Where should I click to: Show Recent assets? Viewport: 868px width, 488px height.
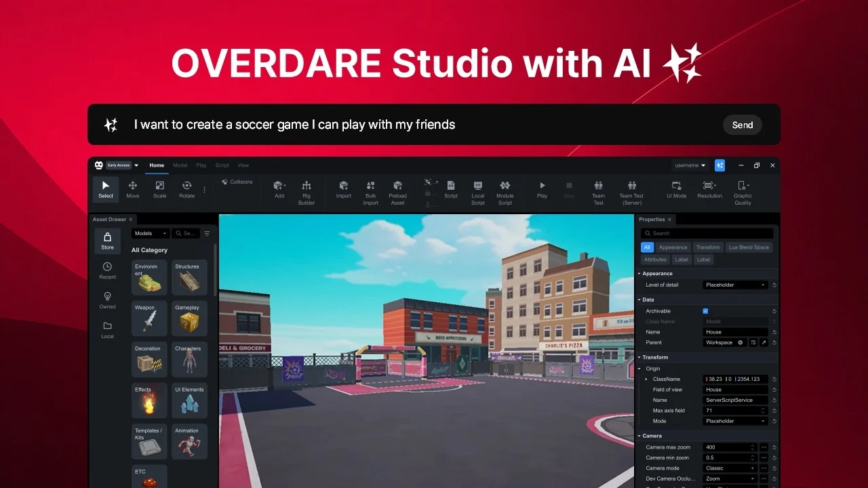[x=107, y=270]
